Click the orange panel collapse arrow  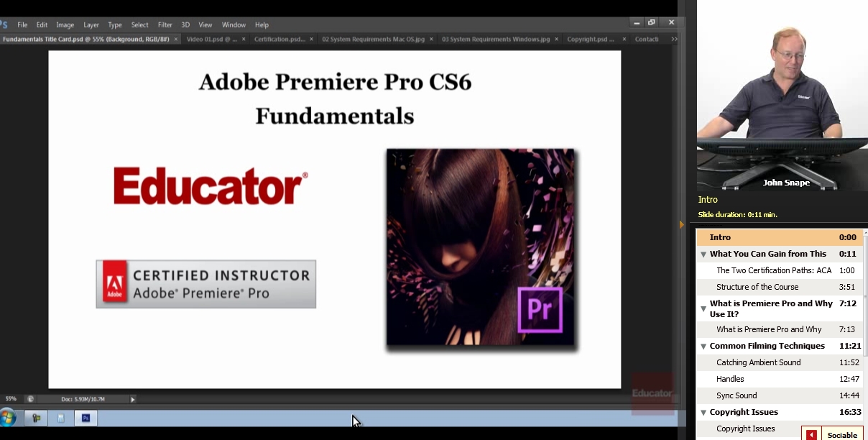point(682,224)
